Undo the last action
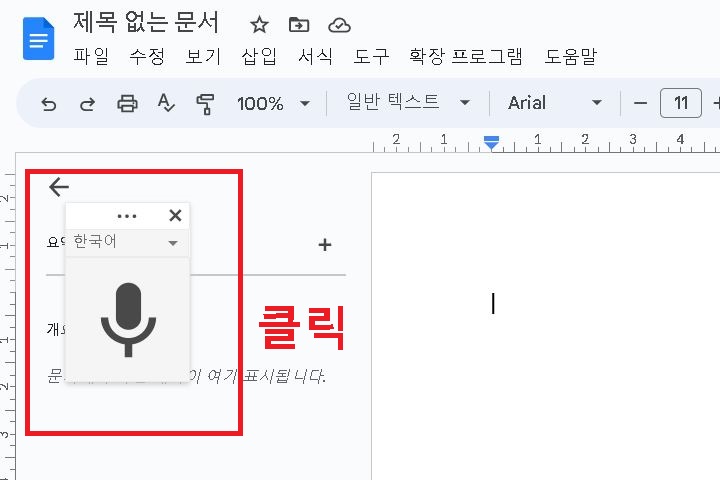Screen dimensions: 720x480 (x=49, y=104)
